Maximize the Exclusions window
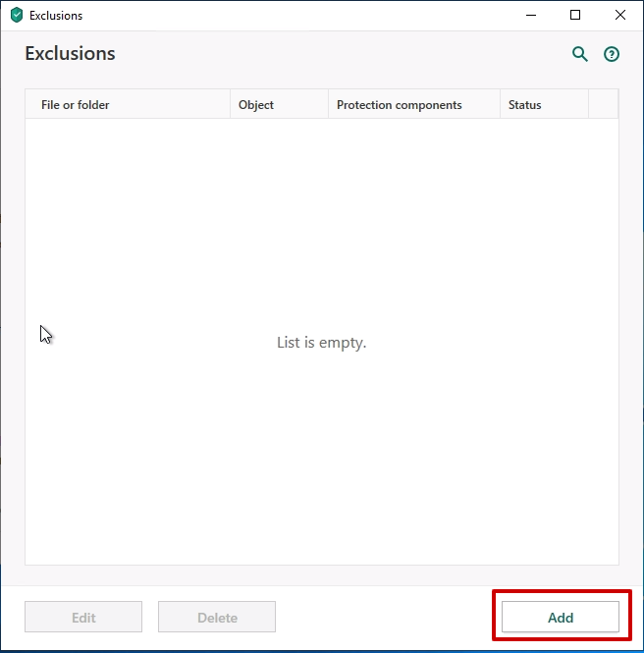The width and height of the screenshot is (644, 653). tap(575, 16)
